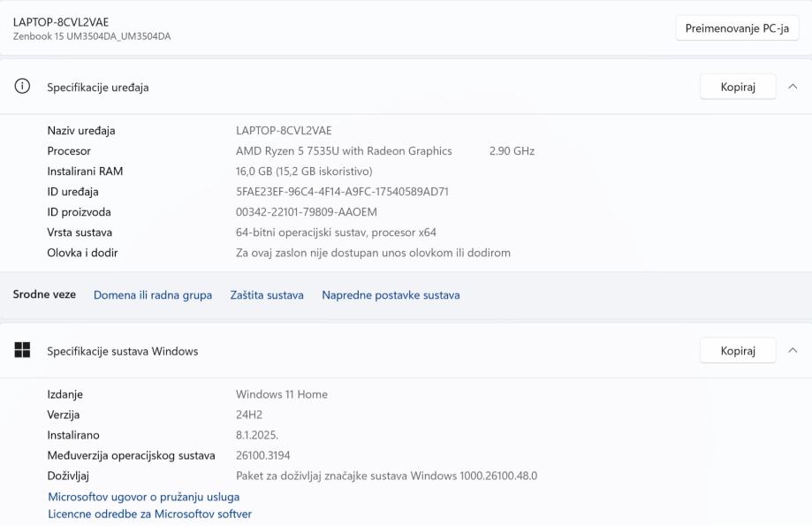
Task: Copy device specs with the upper Kopiraj button
Action: [738, 87]
